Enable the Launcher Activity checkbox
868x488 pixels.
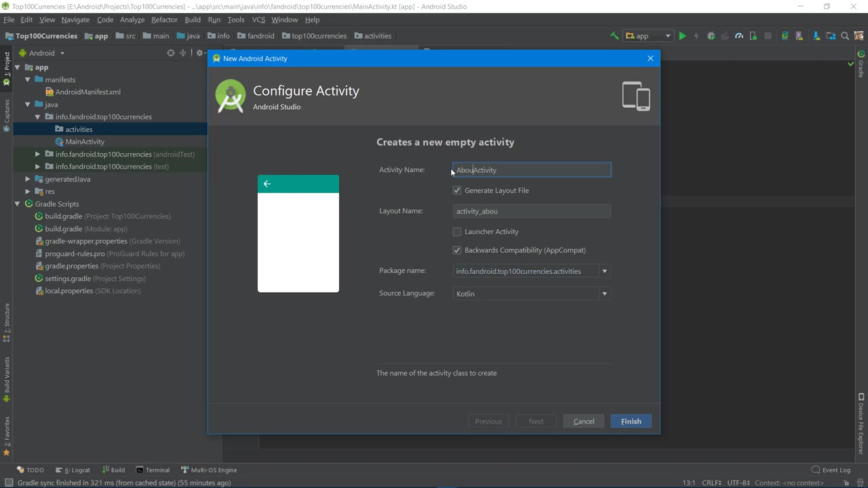[457, 232]
